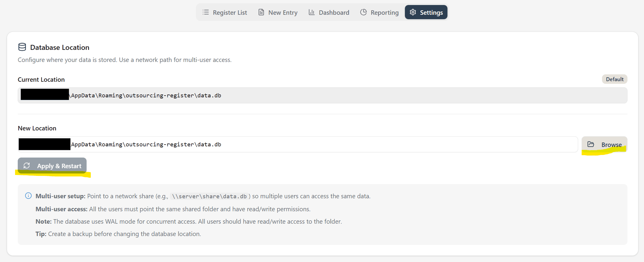Click the Current Location path box
Image resolution: width=644 pixels, height=262 pixels.
click(322, 95)
